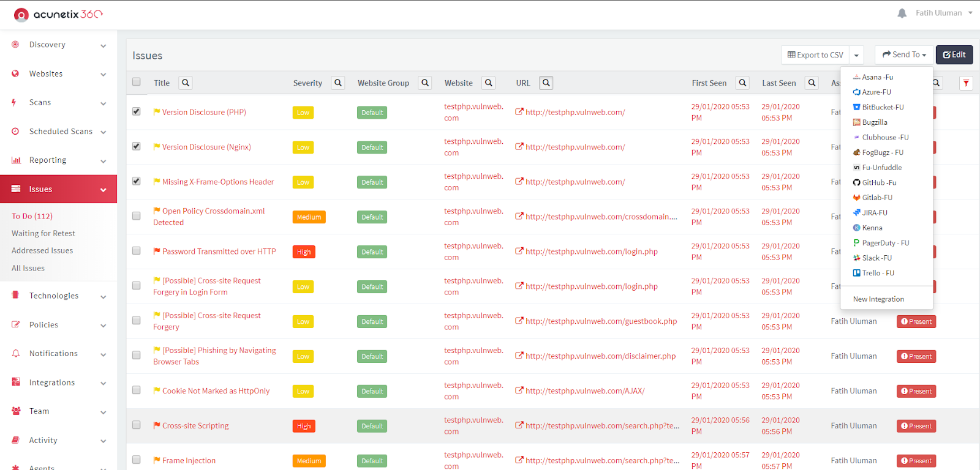This screenshot has width=980, height=470.
Task: Open the Password Transmitted over HTTP issue
Action: click(x=219, y=251)
